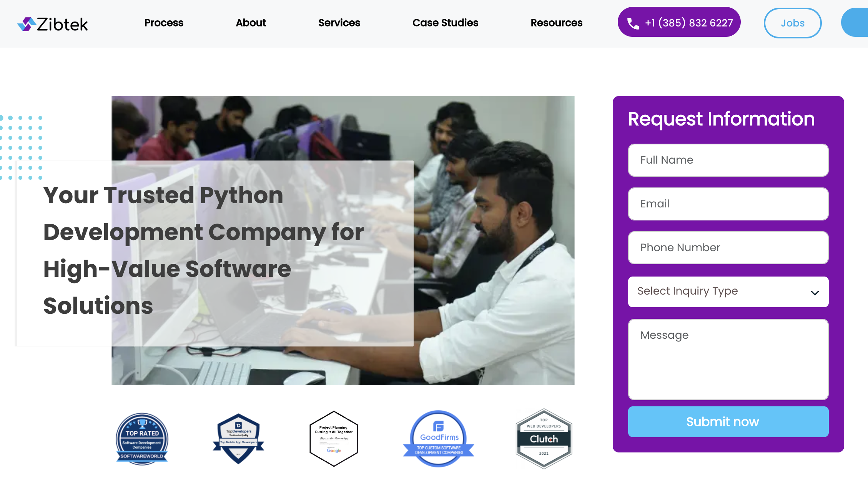The image size is (868, 497).
Task: Open the TopDevelopers badge
Action: point(238,439)
